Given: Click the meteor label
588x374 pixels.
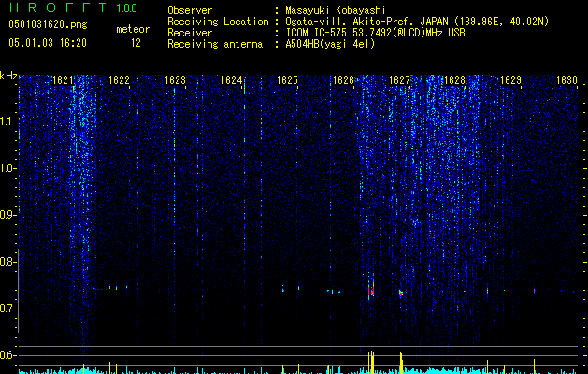Looking at the screenshot, I should [133, 29].
